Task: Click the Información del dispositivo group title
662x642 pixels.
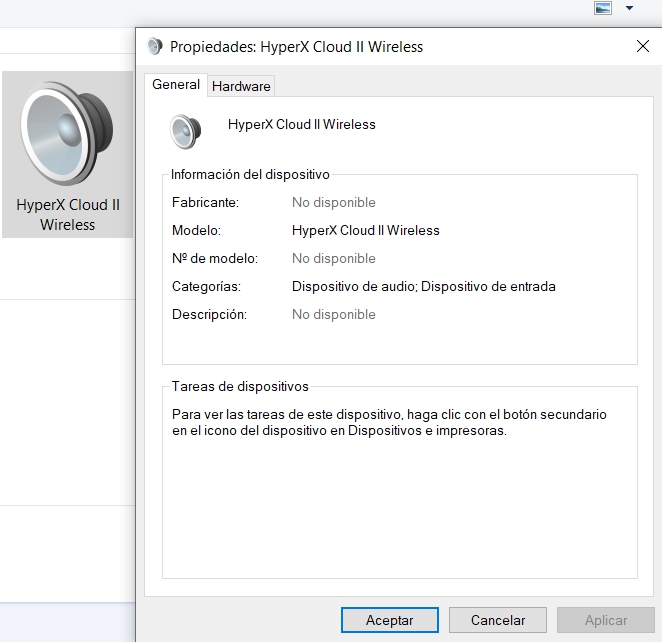Action: tap(250, 174)
